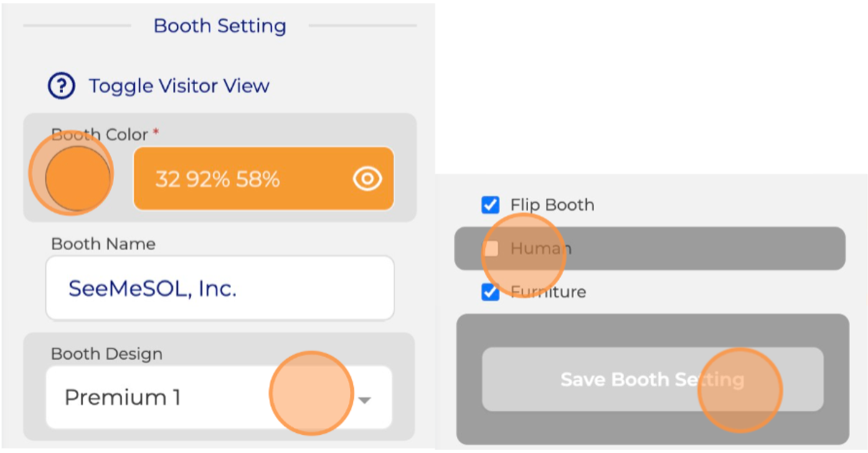
Task: Uncheck the Flip Booth checkbox
Action: 491,206
